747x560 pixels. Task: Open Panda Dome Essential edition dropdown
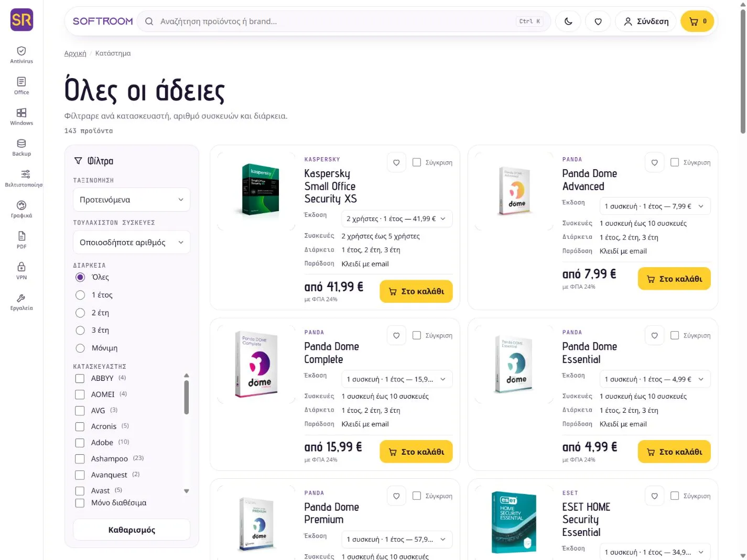click(655, 379)
